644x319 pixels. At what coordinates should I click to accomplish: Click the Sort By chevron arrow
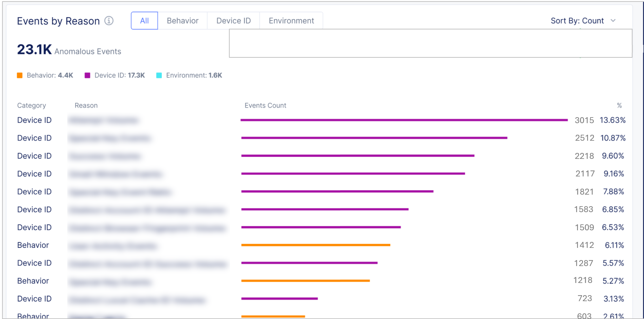tap(613, 21)
